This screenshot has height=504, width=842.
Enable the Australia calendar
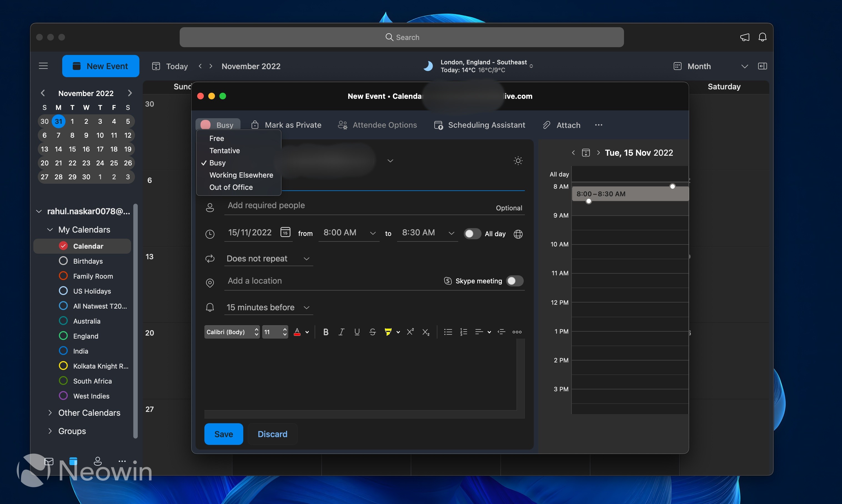click(63, 321)
